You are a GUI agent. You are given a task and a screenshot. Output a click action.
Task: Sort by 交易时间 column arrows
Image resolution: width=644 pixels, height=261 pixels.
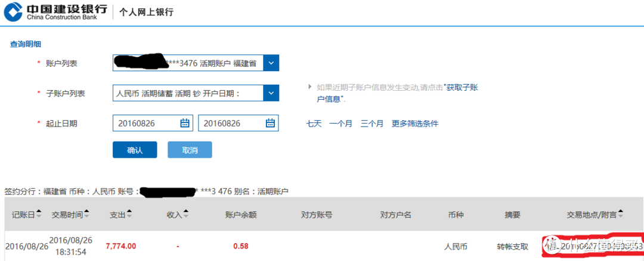86,214
